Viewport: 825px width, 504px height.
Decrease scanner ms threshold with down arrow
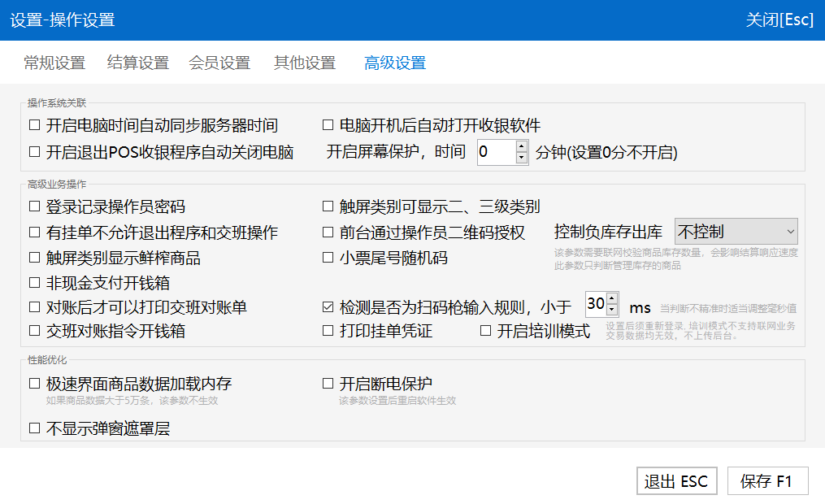coord(612,310)
